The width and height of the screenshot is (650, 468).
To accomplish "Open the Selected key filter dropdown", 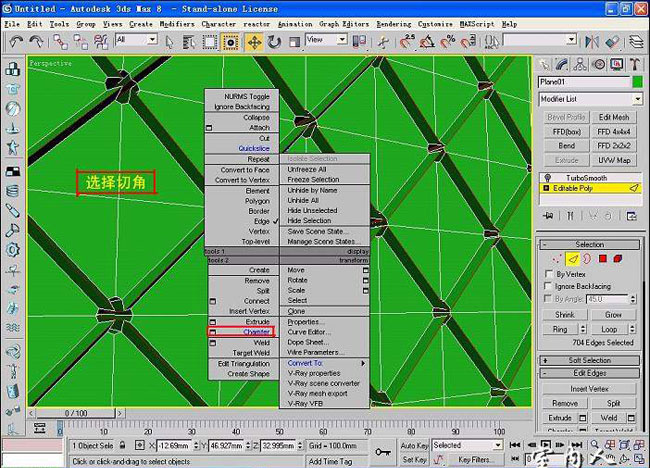I will (498, 445).
